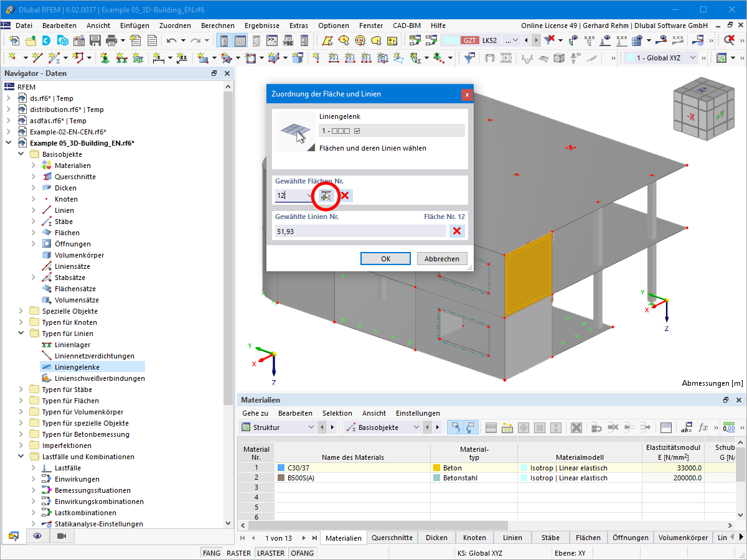Close the Zuordnung der Fläche und Linien dialog
Viewport: 747px width, 560px height.
point(466,95)
